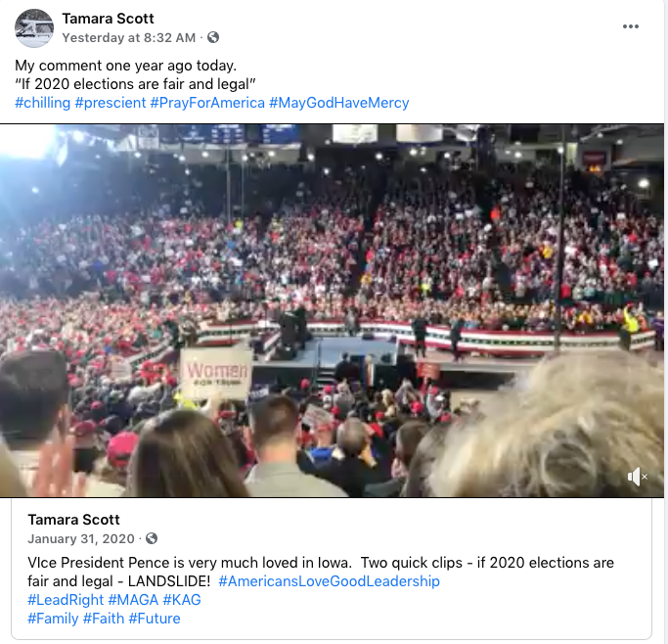668x644 pixels.
Task: Click the public globe icon beside Yesterday timestamp
Action: [x=213, y=37]
